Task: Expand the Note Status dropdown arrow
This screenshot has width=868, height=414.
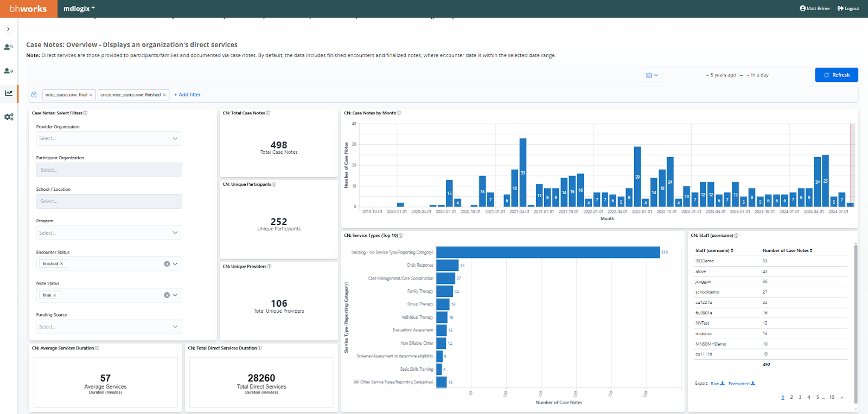Action: (175, 295)
